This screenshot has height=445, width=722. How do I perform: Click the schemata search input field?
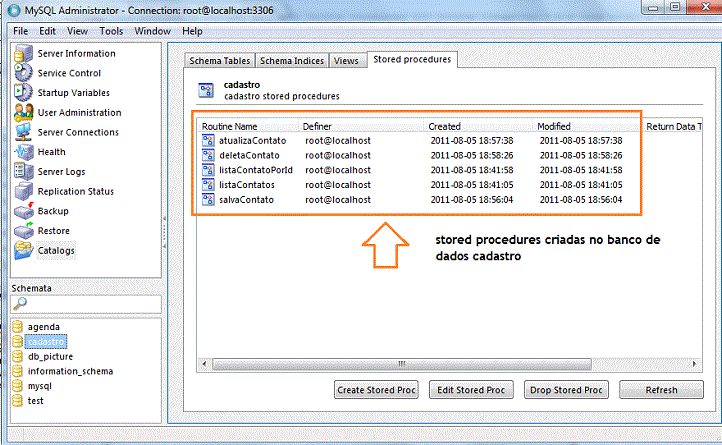(x=86, y=304)
